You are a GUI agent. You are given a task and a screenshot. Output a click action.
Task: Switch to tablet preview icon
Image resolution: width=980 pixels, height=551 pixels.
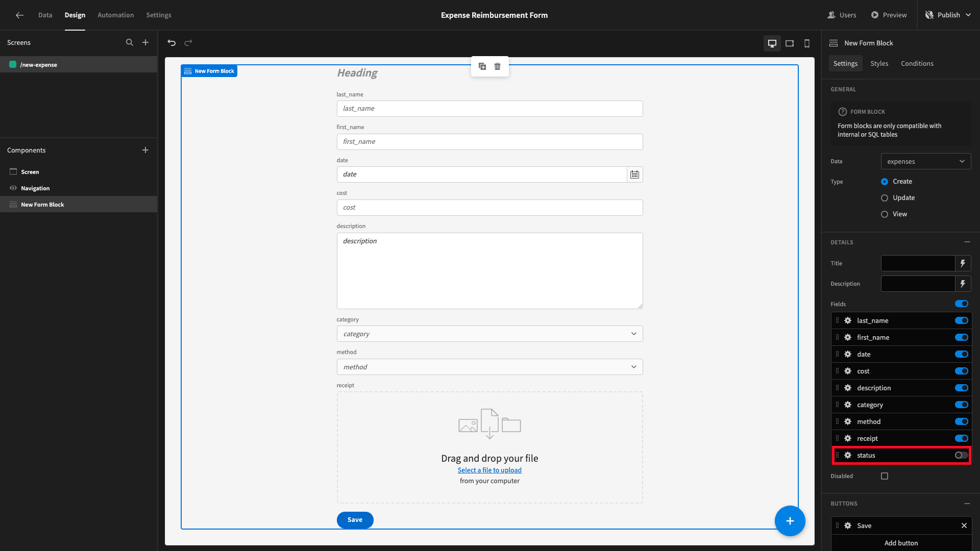coord(790,43)
